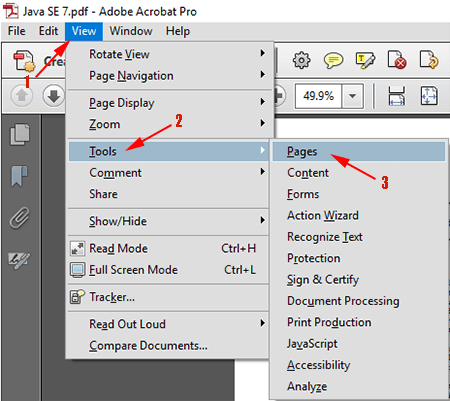Select Recognize Text in the submenu
This screenshot has width=450, height=401.
(359, 237)
